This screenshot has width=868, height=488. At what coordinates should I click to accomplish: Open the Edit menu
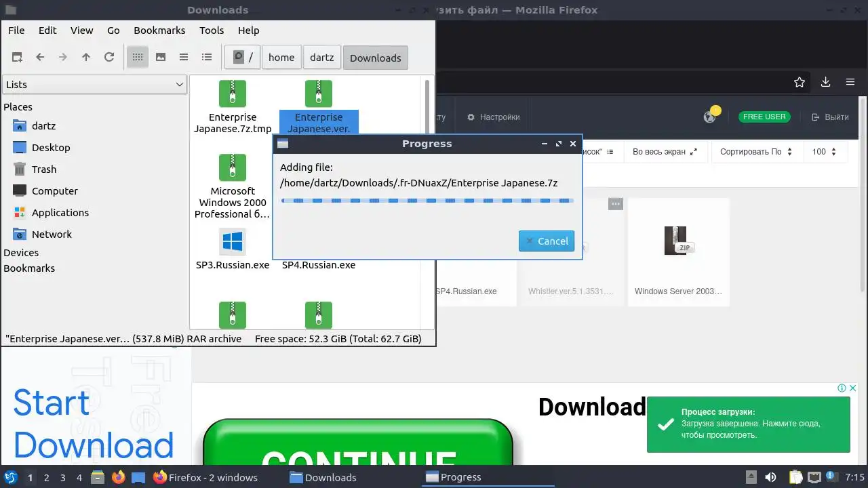click(x=47, y=30)
